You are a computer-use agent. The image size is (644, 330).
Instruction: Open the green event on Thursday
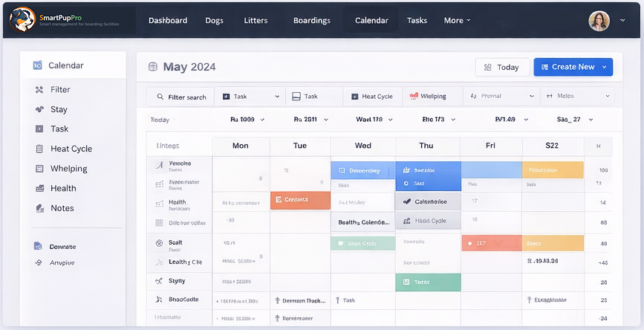pos(428,282)
